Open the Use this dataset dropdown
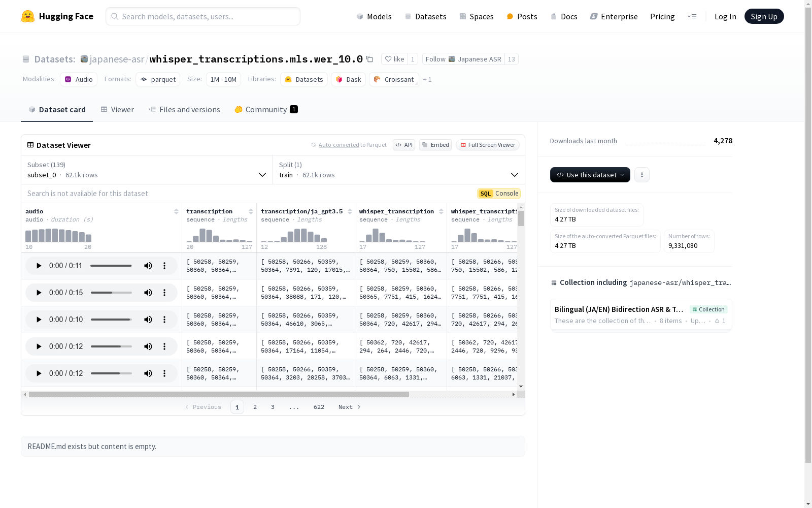Viewport: 812px width, 508px height. click(x=590, y=175)
